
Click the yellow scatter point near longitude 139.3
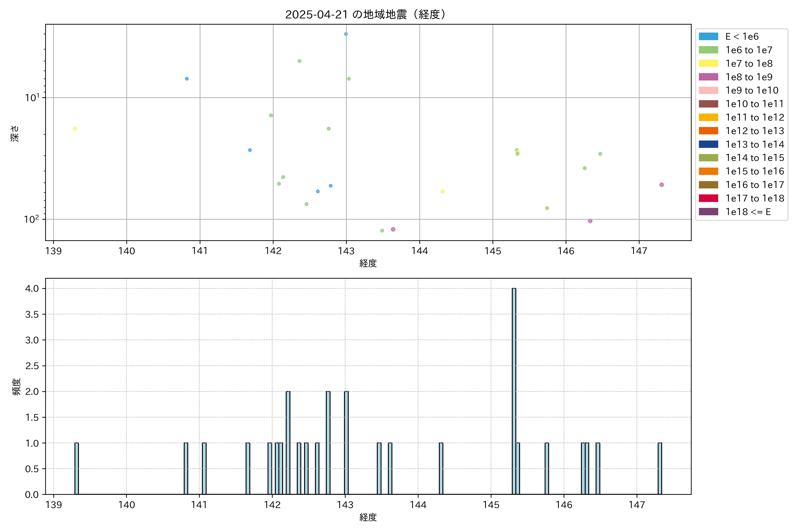click(x=75, y=129)
